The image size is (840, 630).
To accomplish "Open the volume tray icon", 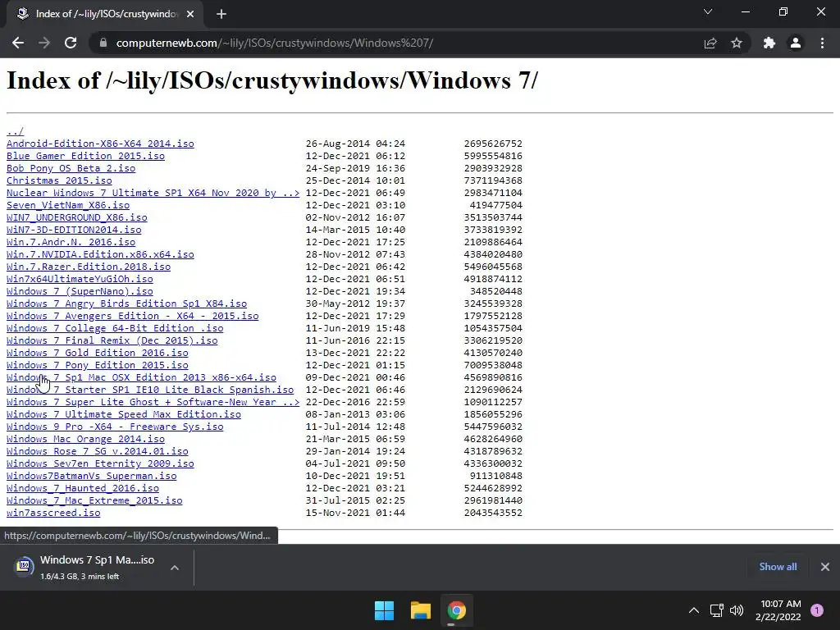I will pos(737,610).
